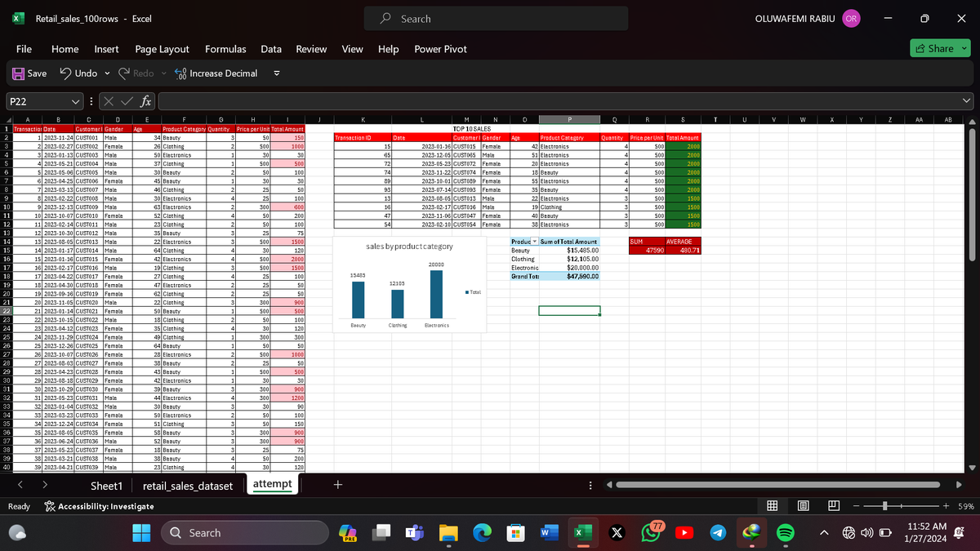Click the AVERAGE header cell
The width and height of the screenshot is (980, 551).
pos(684,242)
